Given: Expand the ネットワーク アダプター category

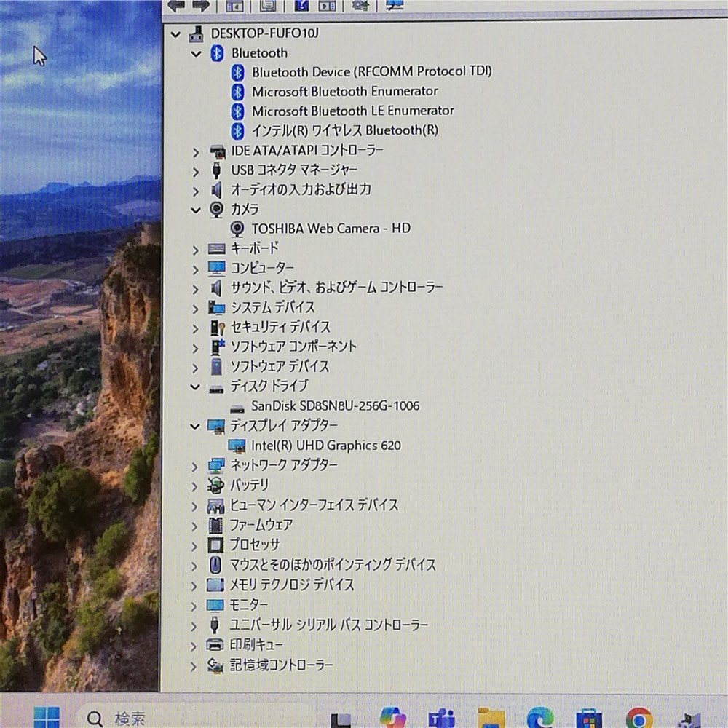Looking at the screenshot, I should (x=194, y=466).
